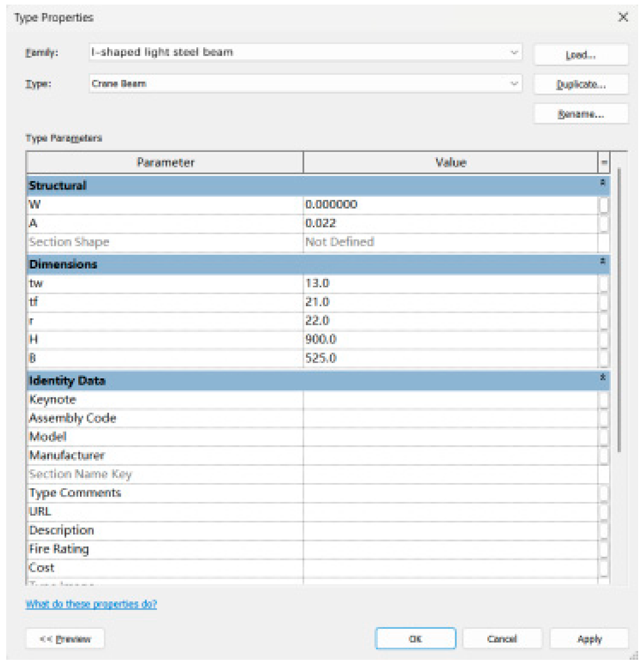This screenshot has width=644, height=665.
Task: Click the Rename... button
Action: coord(581,114)
